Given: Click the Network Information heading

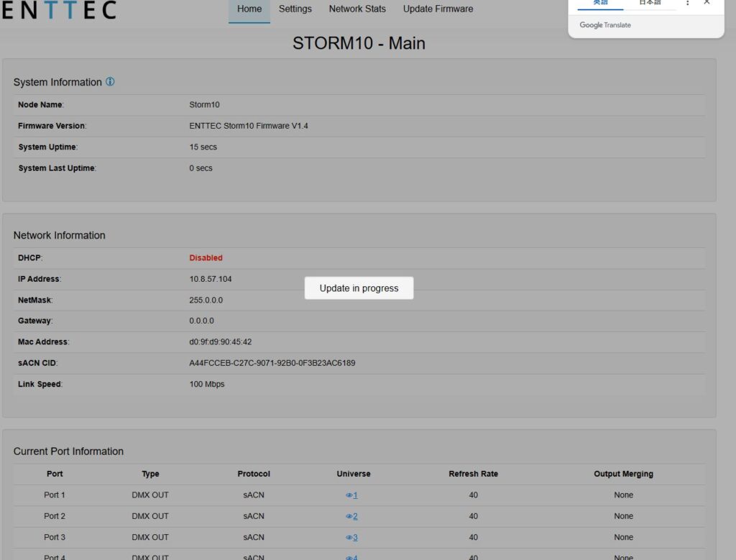Looking at the screenshot, I should click(59, 235).
